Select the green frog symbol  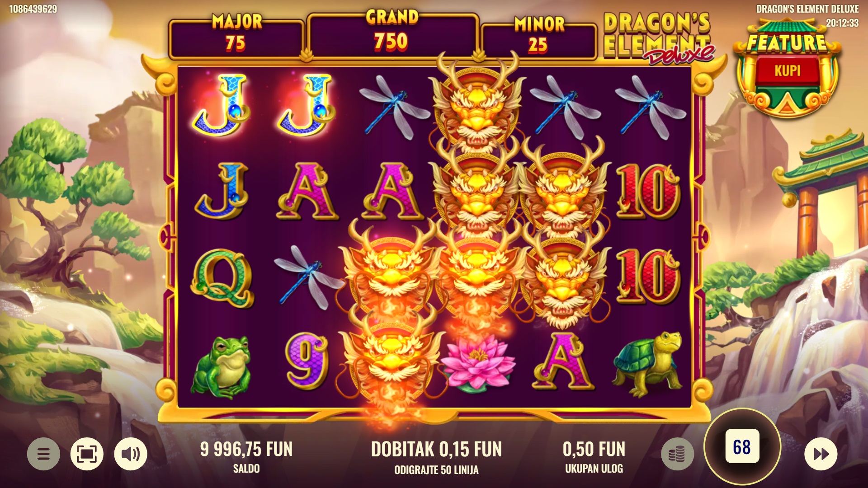click(x=221, y=366)
